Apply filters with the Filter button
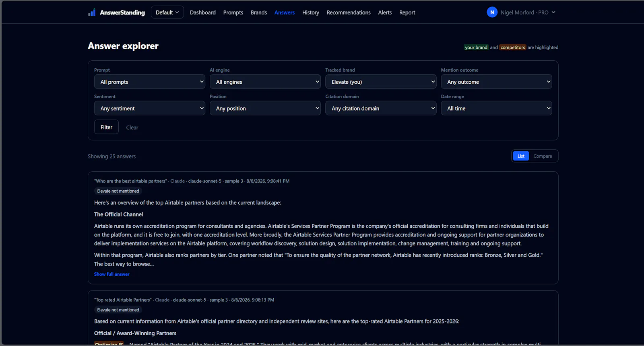644x346 pixels. (x=106, y=127)
